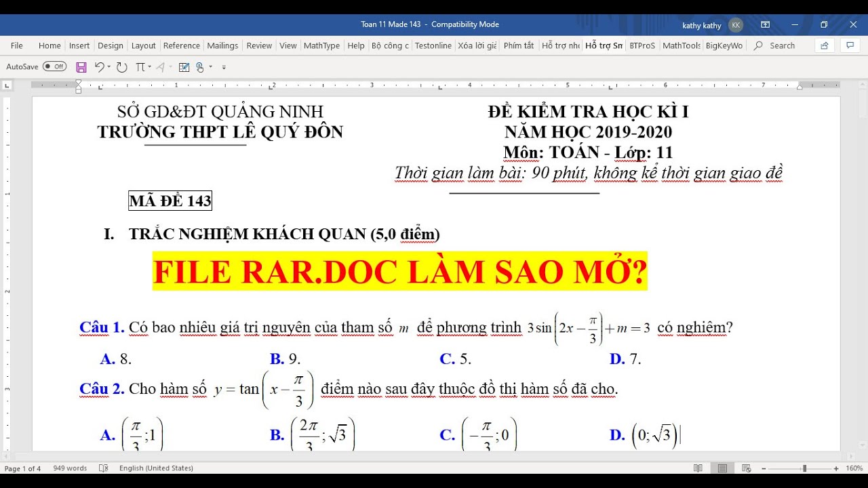Click the Share icon at top right
Viewport: 868px width, 488px height.
tap(825, 45)
